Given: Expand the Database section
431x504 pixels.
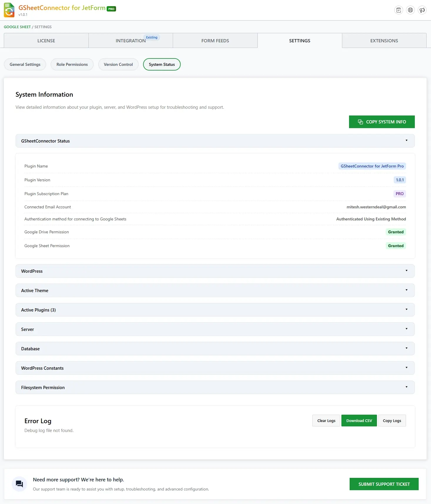Looking at the screenshot, I should [x=215, y=349].
